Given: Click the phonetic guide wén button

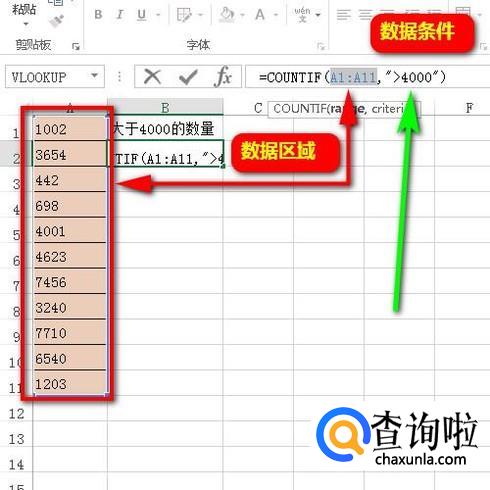Looking at the screenshot, I should tap(302, 15).
